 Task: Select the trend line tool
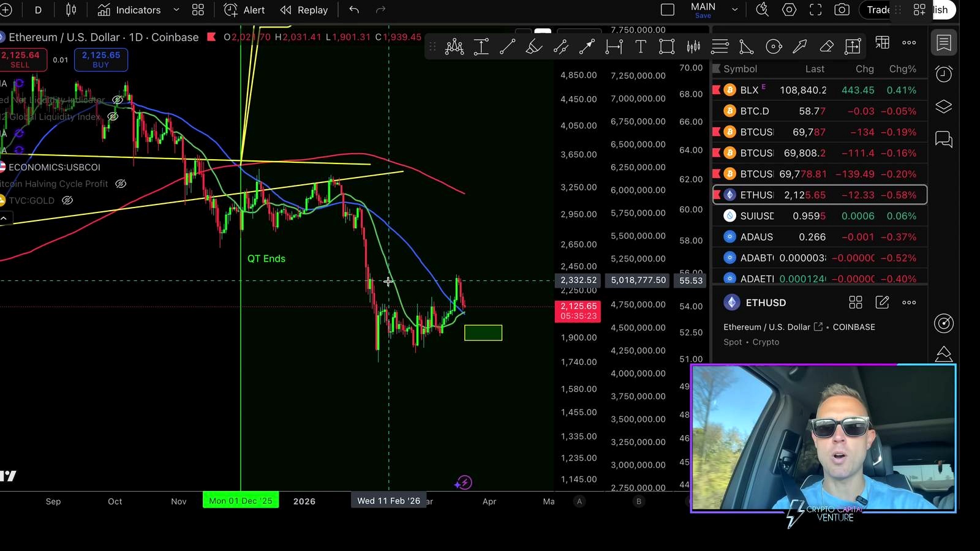pos(507,47)
